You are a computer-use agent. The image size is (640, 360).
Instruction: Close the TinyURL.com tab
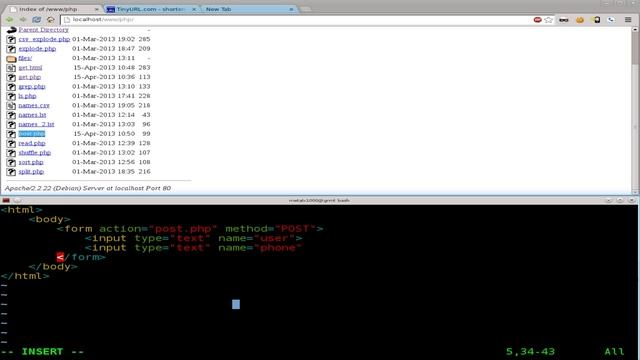click(194, 9)
